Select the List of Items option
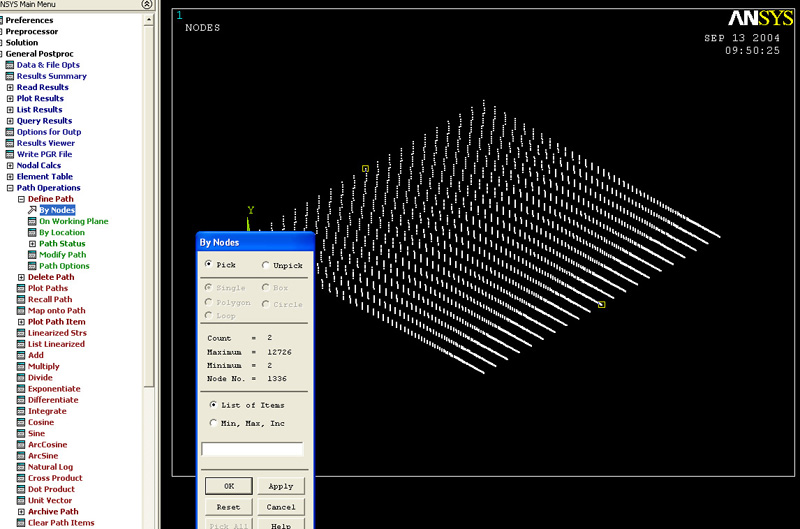The image size is (800, 529). click(x=213, y=405)
